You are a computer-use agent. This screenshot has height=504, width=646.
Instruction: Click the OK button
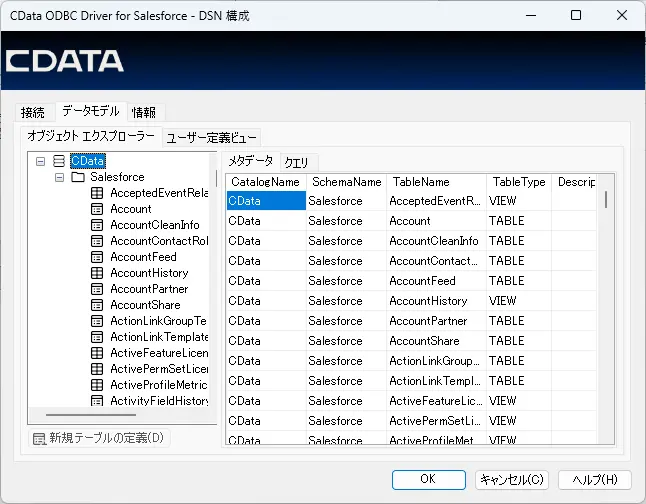[428, 479]
